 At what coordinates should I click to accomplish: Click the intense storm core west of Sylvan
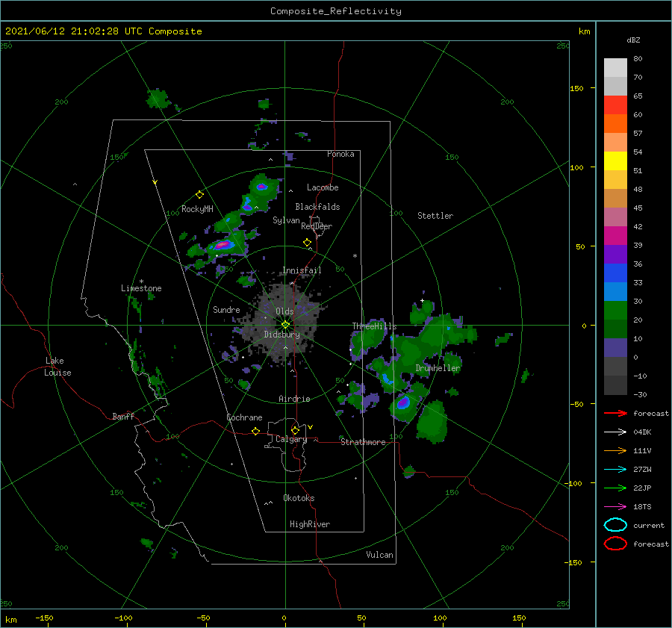point(223,245)
